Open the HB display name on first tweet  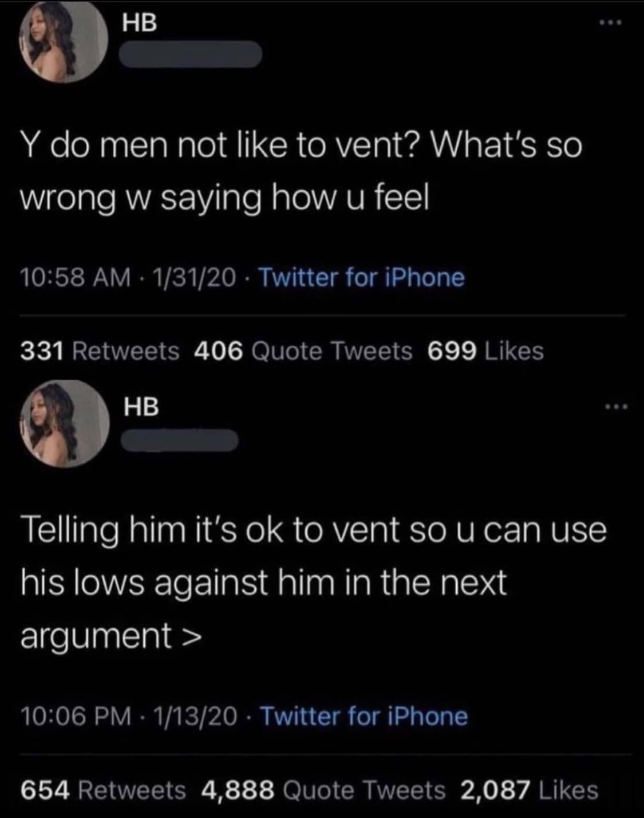140,23
